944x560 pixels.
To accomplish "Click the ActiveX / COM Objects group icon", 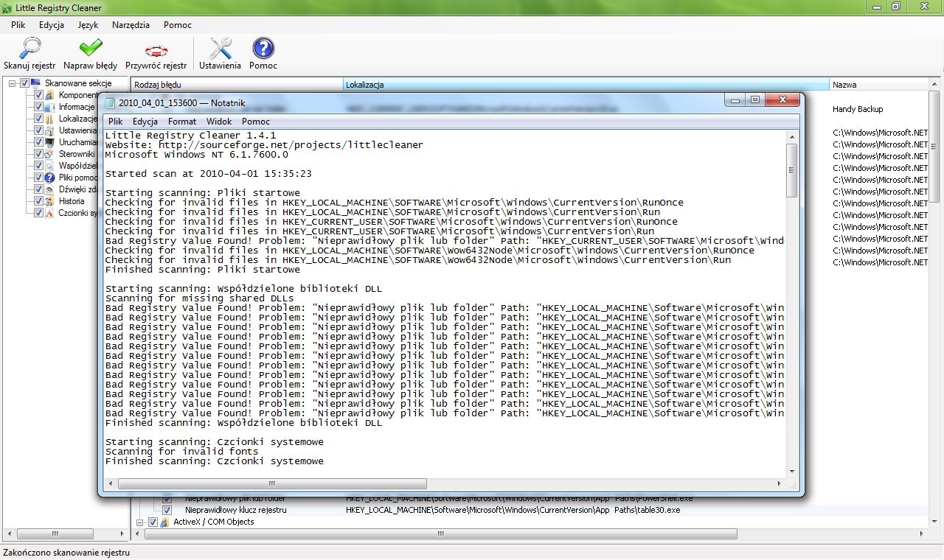I will click(x=164, y=522).
